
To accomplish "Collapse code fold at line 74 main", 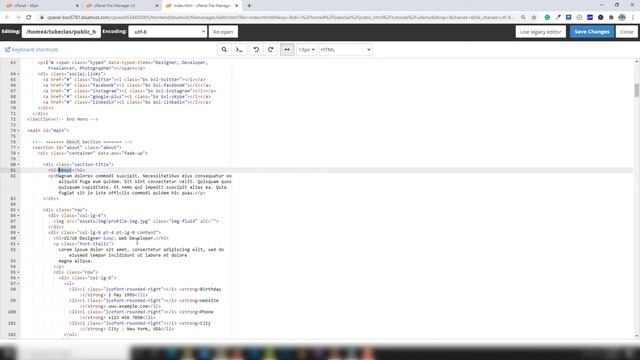I will point(18,131).
